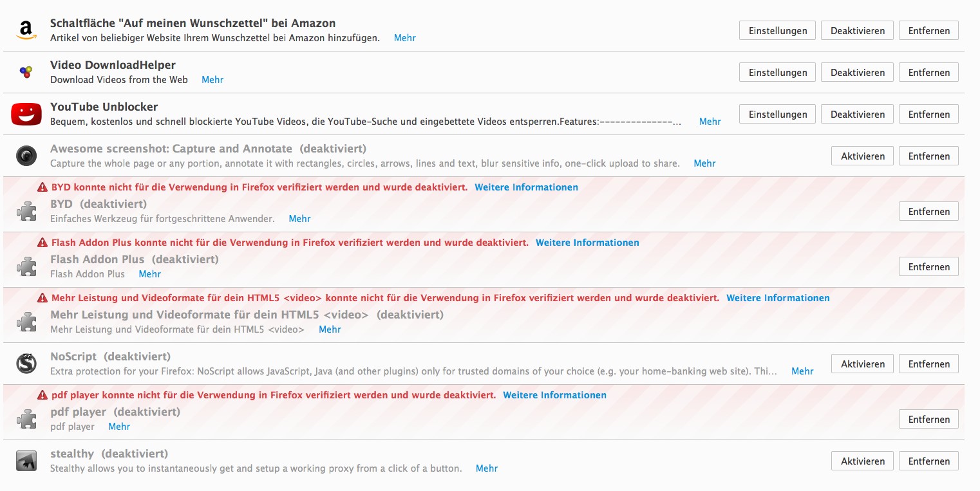Image resolution: width=980 pixels, height=491 pixels.
Task: Click the 'Download Videos from the Web' description
Action: [x=119, y=80]
